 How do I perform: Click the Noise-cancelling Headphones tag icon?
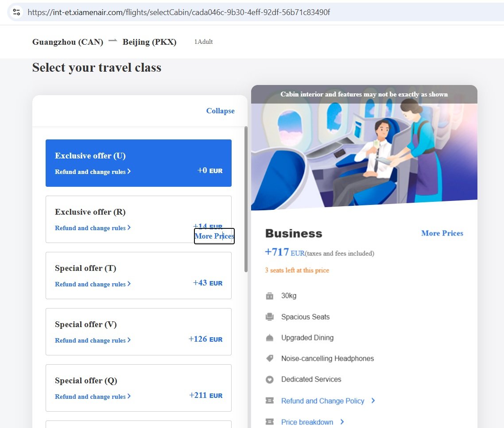pyautogui.click(x=269, y=359)
